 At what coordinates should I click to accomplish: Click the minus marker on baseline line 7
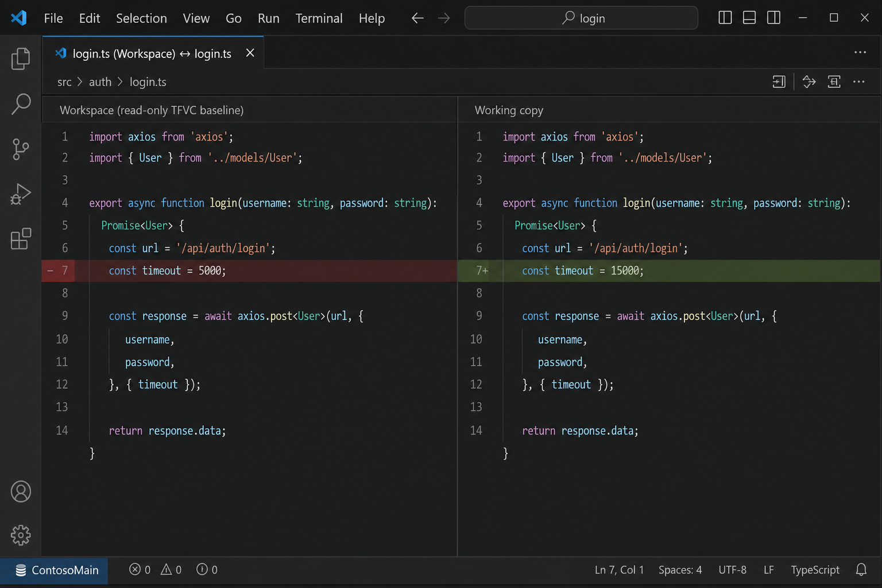point(51,270)
